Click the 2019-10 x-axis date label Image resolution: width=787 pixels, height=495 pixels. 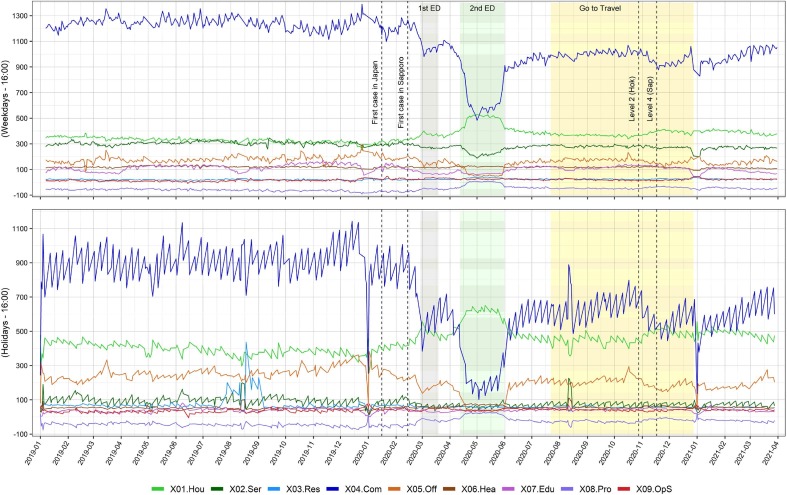(x=279, y=452)
